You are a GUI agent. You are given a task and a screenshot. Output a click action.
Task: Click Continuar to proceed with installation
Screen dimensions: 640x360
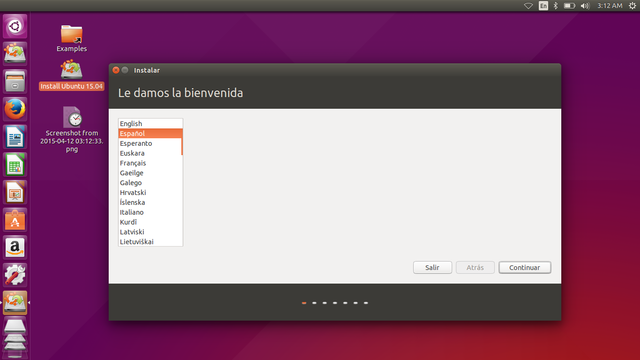pyautogui.click(x=524, y=267)
